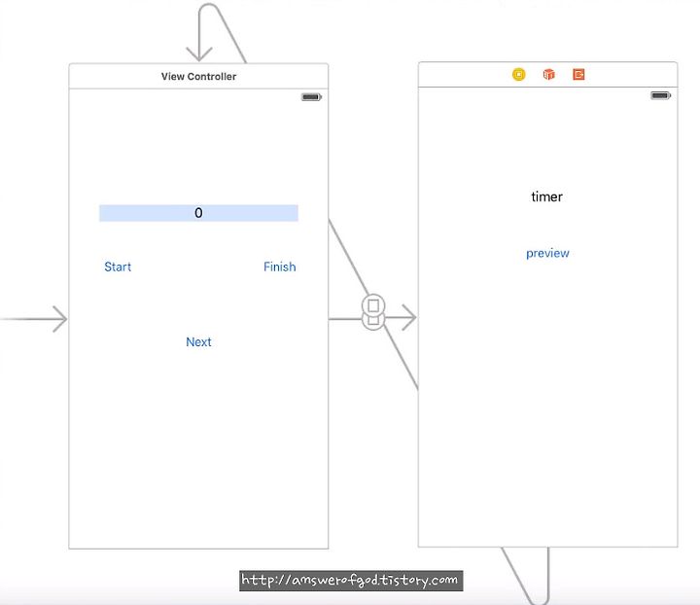Click the battery icon in the timer scene
Viewport: 700px width, 605px height.
click(660, 95)
